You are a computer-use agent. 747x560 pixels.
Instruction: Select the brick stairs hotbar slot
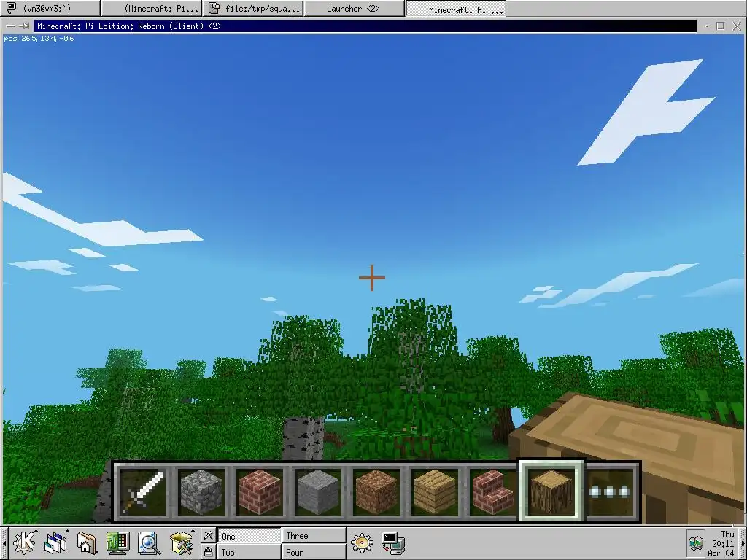(493, 491)
